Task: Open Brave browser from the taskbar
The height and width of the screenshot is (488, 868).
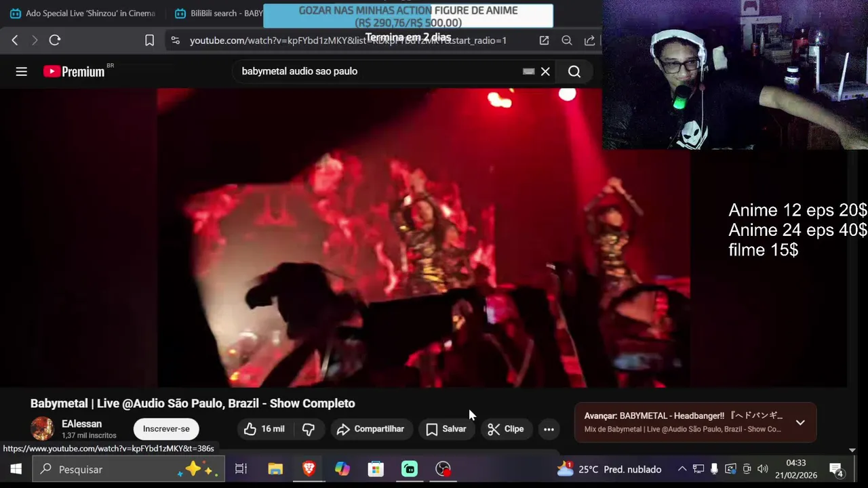Action: tap(309, 469)
